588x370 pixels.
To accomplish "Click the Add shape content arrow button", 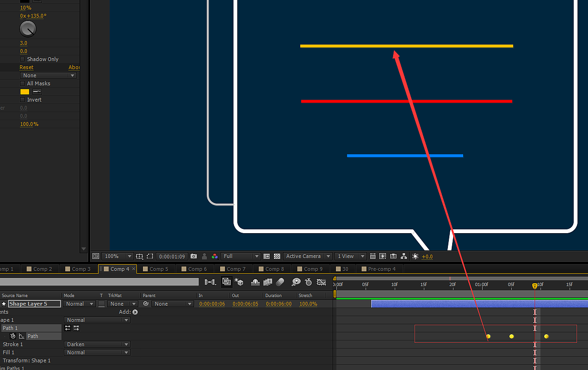I will click(135, 312).
